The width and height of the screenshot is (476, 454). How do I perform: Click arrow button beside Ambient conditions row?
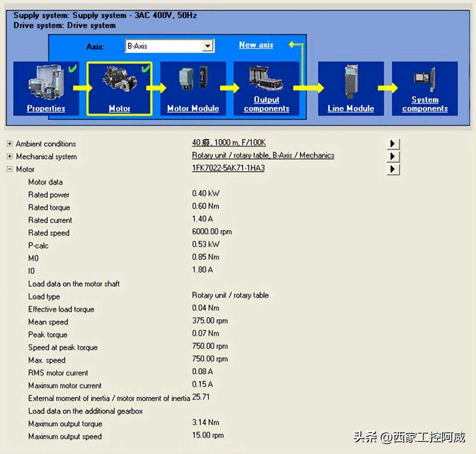coord(393,144)
